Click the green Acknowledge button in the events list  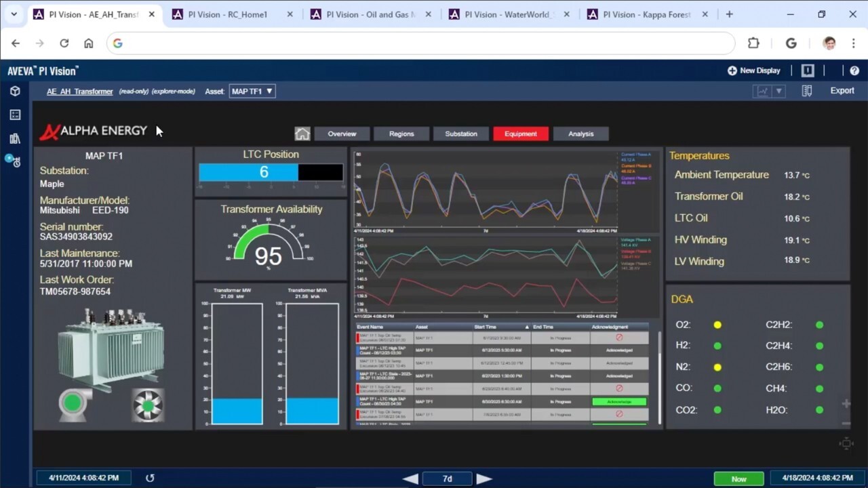click(619, 401)
